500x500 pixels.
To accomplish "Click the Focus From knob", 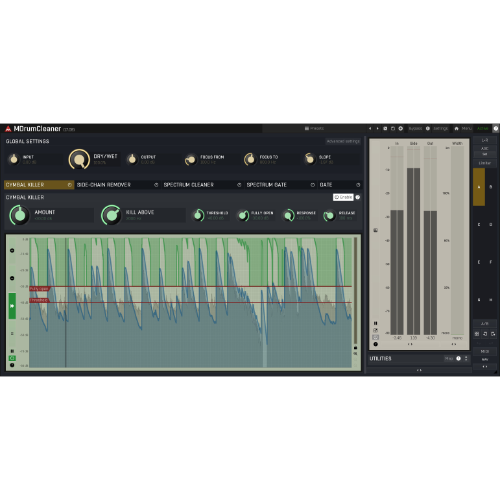I will pos(191,160).
